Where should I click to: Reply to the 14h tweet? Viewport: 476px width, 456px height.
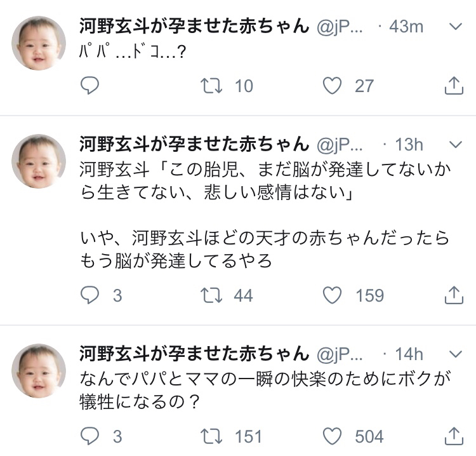click(90, 436)
